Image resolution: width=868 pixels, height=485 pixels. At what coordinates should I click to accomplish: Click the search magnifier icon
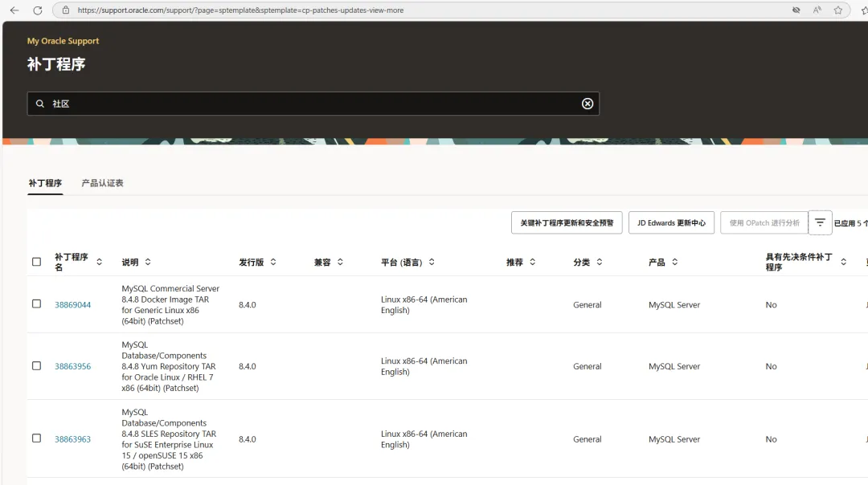pos(40,104)
